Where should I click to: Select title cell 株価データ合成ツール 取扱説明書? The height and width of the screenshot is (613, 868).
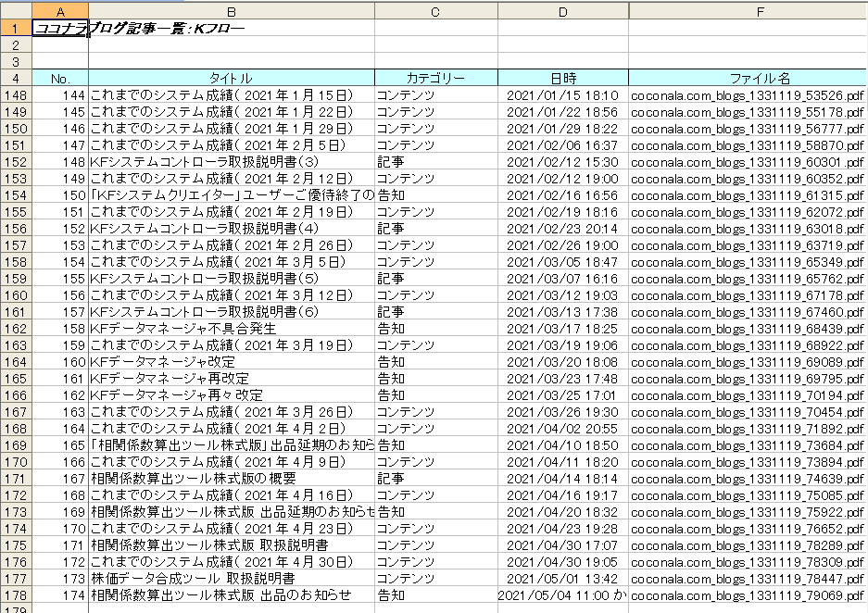[x=232, y=579]
